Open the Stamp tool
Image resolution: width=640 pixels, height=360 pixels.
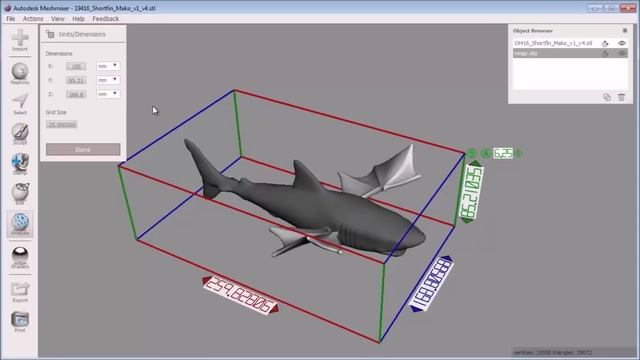[20, 164]
